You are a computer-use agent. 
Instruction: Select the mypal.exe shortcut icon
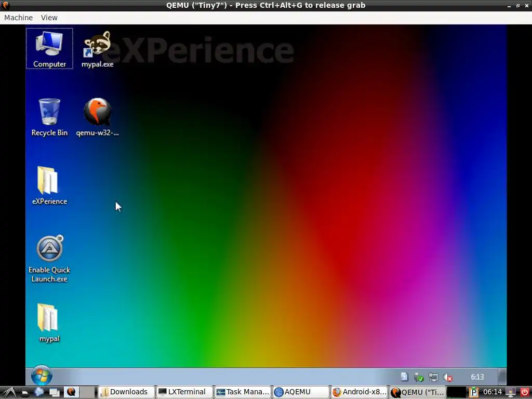click(97, 48)
